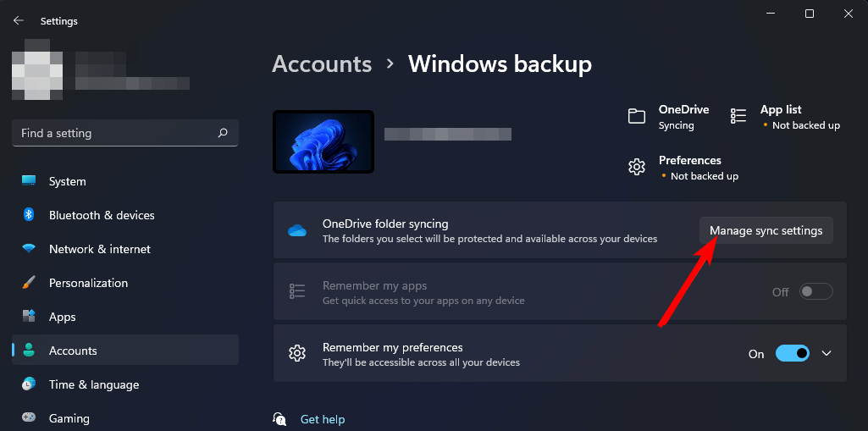Screen dimensions: 868x431
Task: Click 'They'll be accessible across all your devices'
Action: [421, 363]
